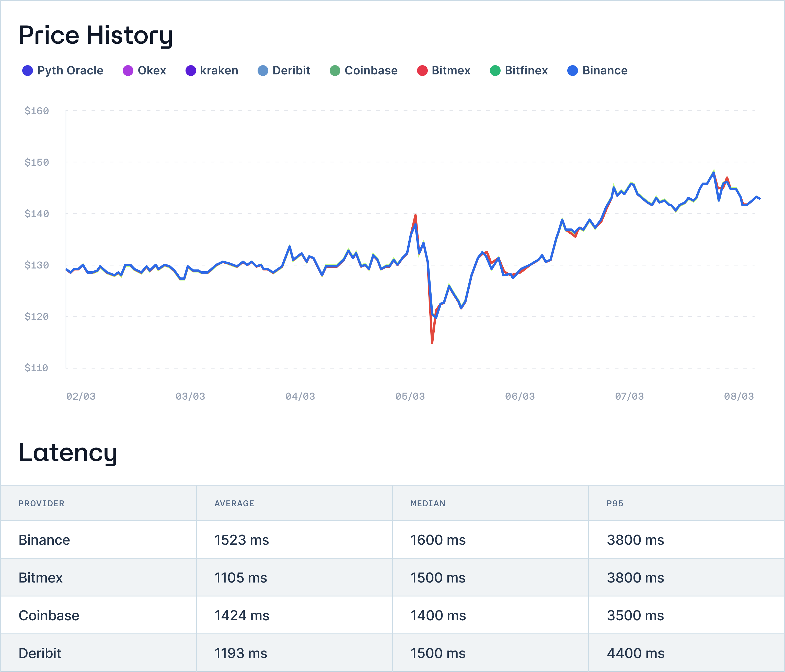Click Deribit's 4400 ms P95 cell
This screenshot has height=672, width=785.
coord(635,653)
